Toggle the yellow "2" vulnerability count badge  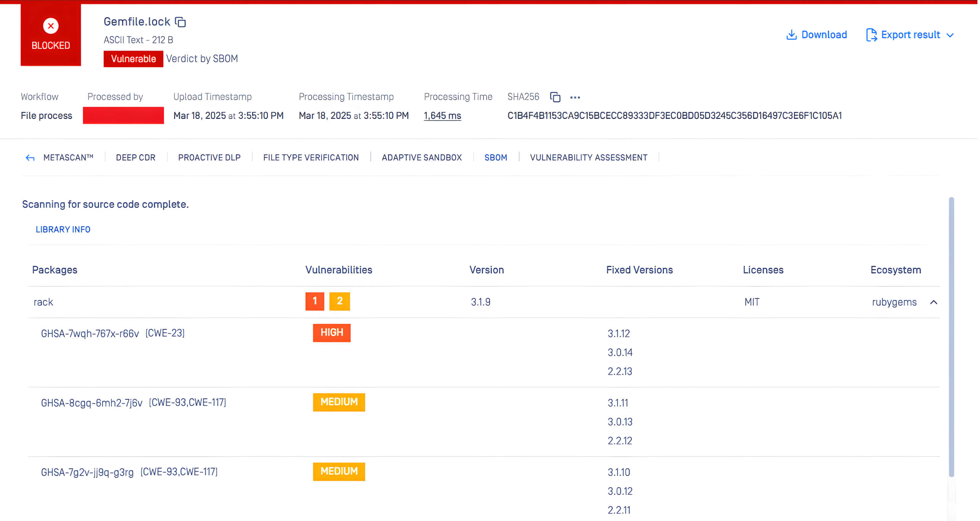coord(339,301)
